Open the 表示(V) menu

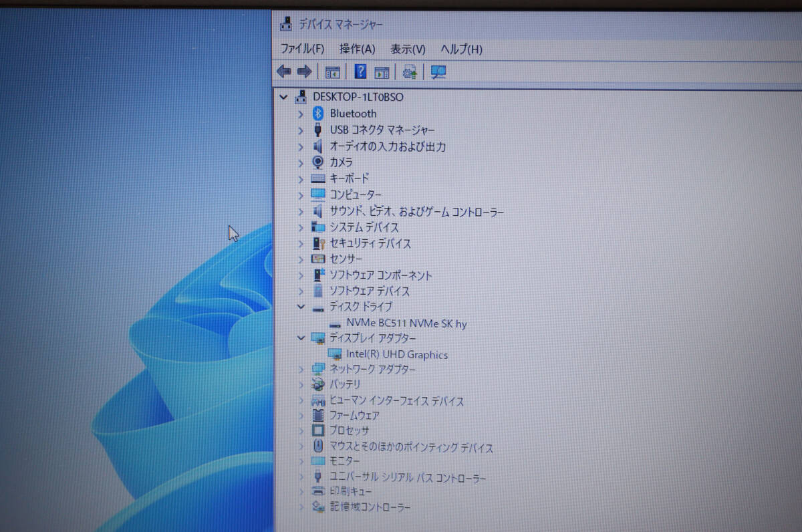point(408,49)
